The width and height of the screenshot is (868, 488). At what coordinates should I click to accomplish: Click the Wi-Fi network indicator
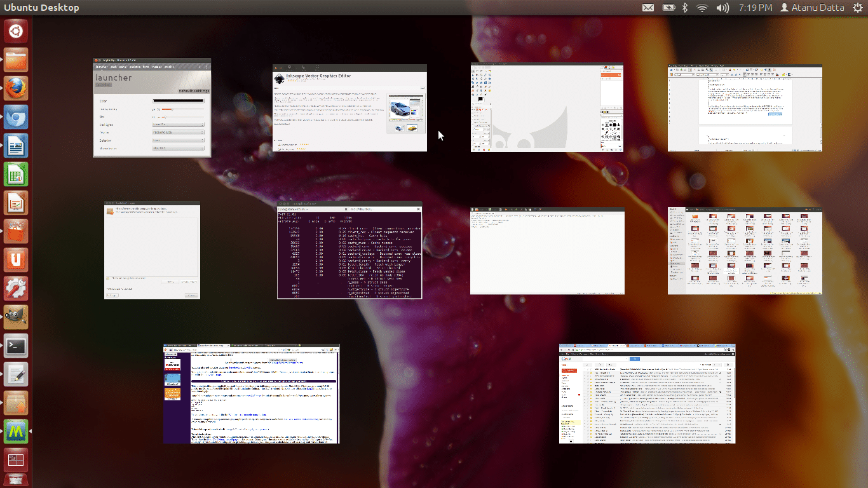tap(702, 8)
